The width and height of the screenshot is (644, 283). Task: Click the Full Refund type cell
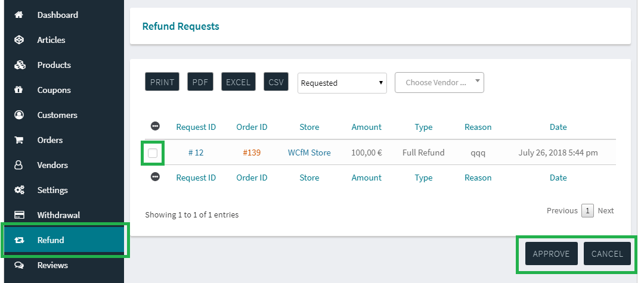[423, 153]
